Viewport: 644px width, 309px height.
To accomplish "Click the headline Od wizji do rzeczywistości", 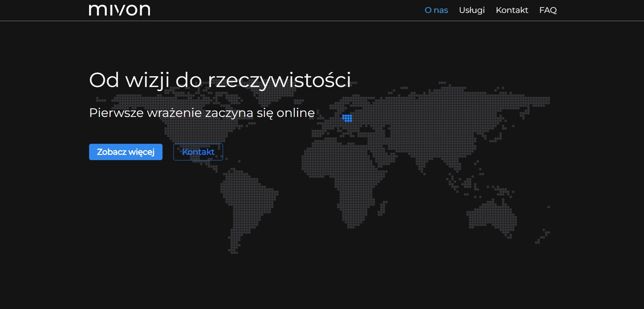I will point(221,81).
